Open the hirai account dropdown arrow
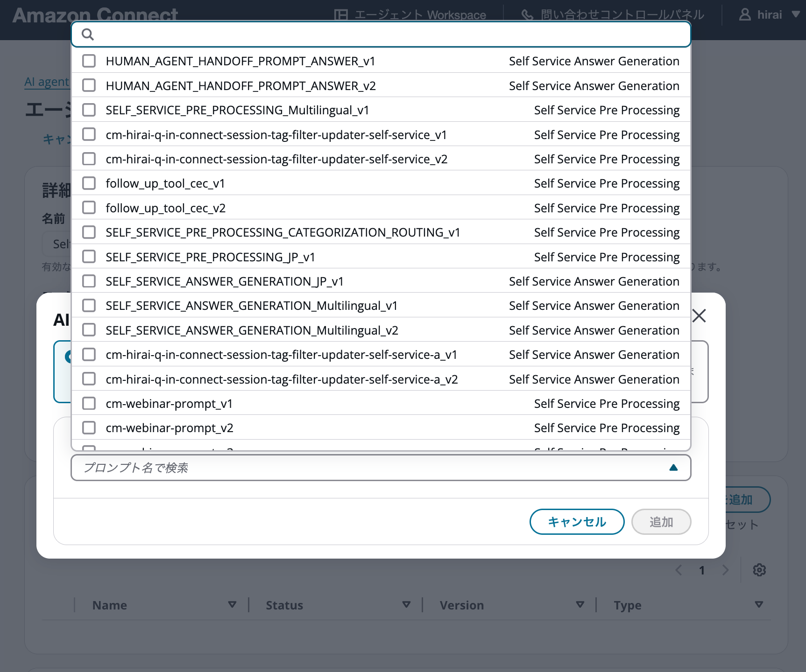 pos(796,15)
